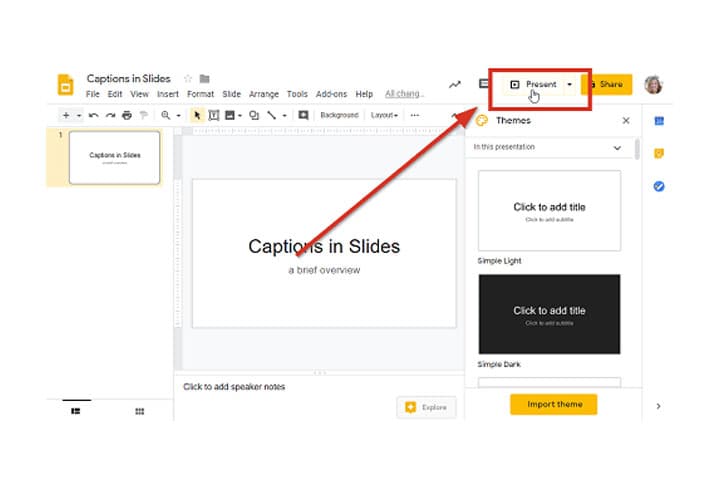Open the Layout dropdown
This screenshot has width=720, height=500.
[x=384, y=115]
